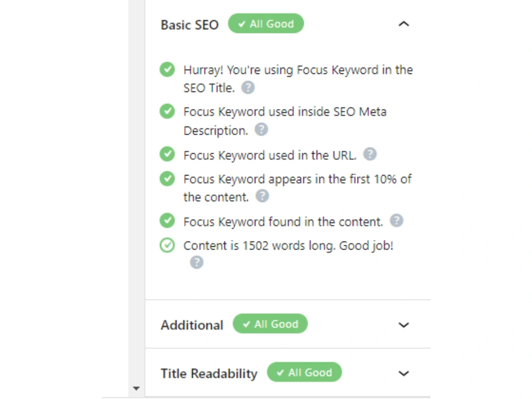
Task: Click help icon for keyword found in content
Action: (x=396, y=221)
